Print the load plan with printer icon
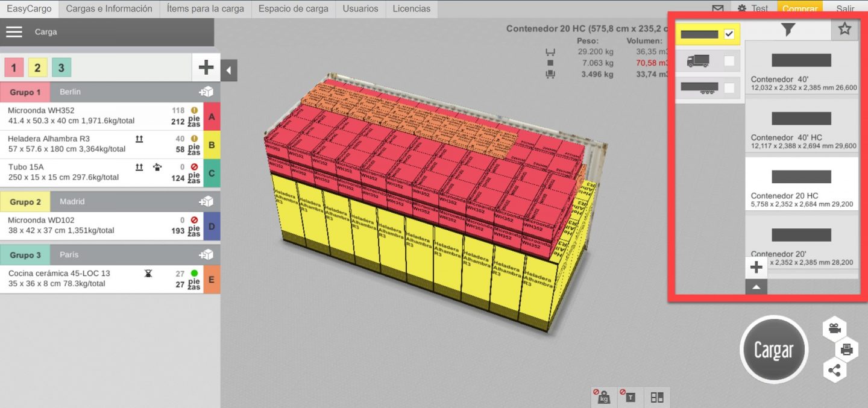The image size is (868, 408). 846,350
